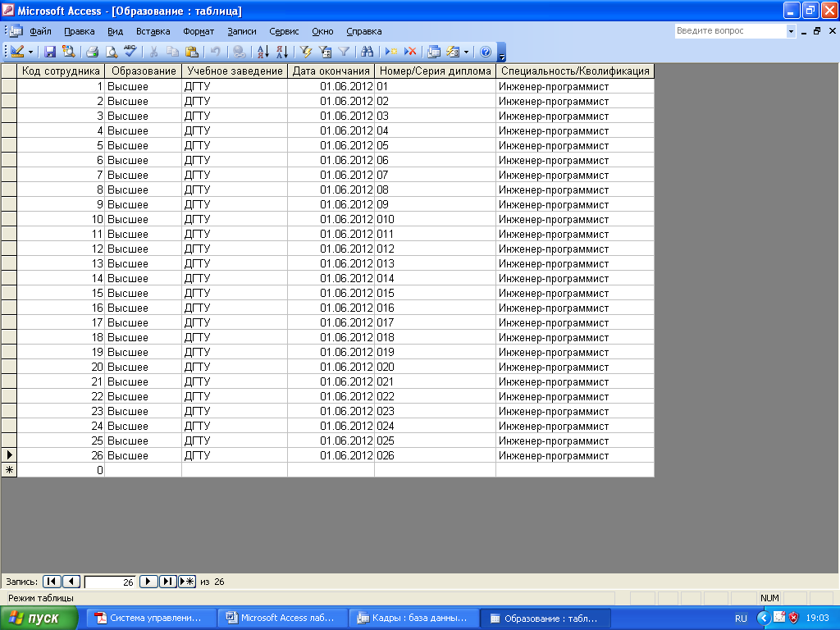Toggle the Apply Filter funnel icon

344,52
